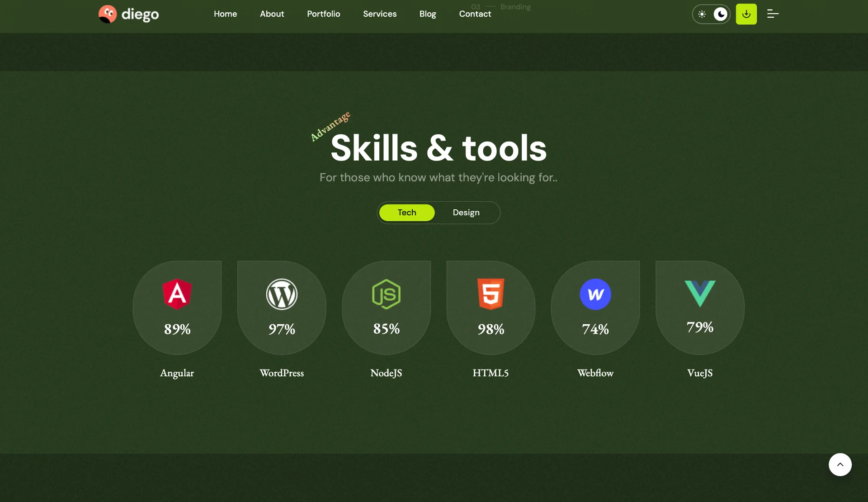Click the About navigation link
The image size is (868, 502).
tap(272, 14)
